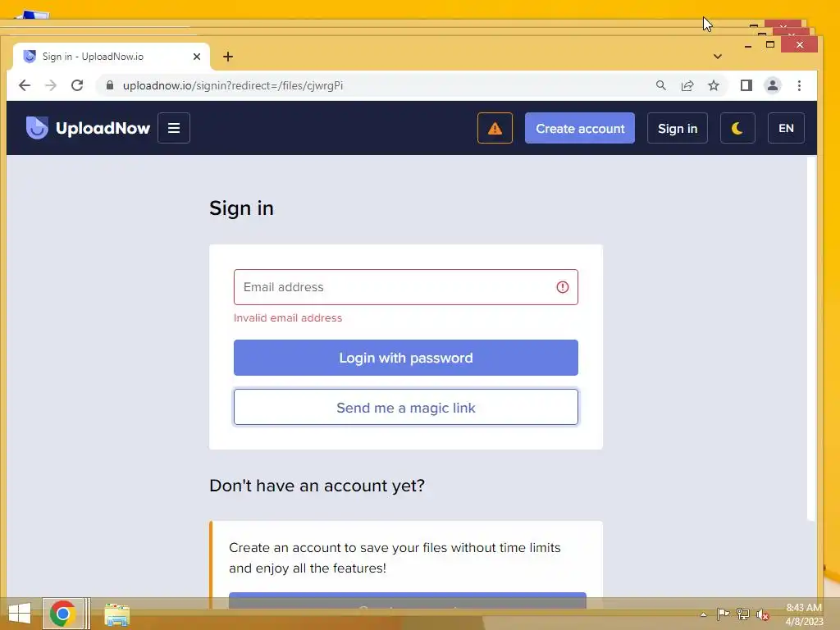
Task: Click the zoom magnifier icon in address bar
Action: 660,85
